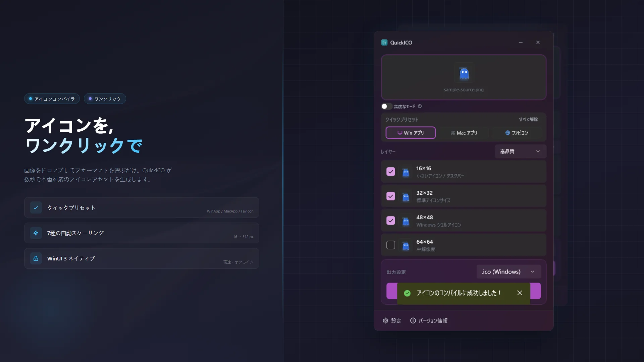The image size is (644, 362).
Task: Open 設定 settings
Action: [x=392, y=321]
